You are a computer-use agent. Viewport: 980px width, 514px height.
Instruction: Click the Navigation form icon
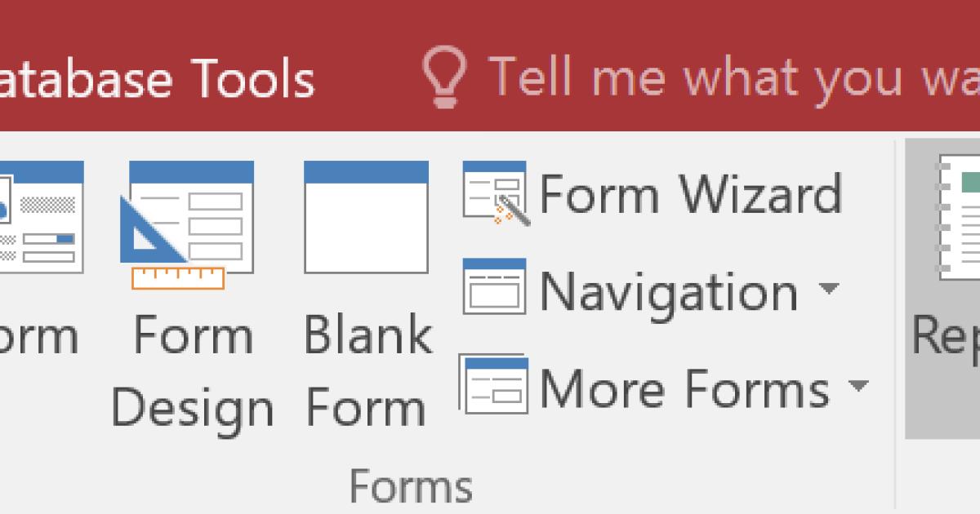point(494,286)
